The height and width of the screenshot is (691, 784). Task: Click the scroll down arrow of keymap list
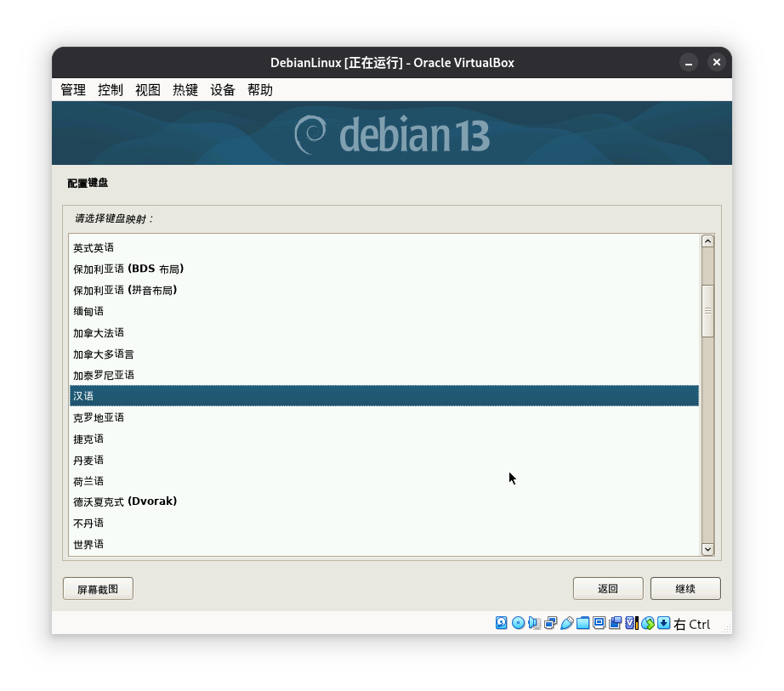coord(707,549)
